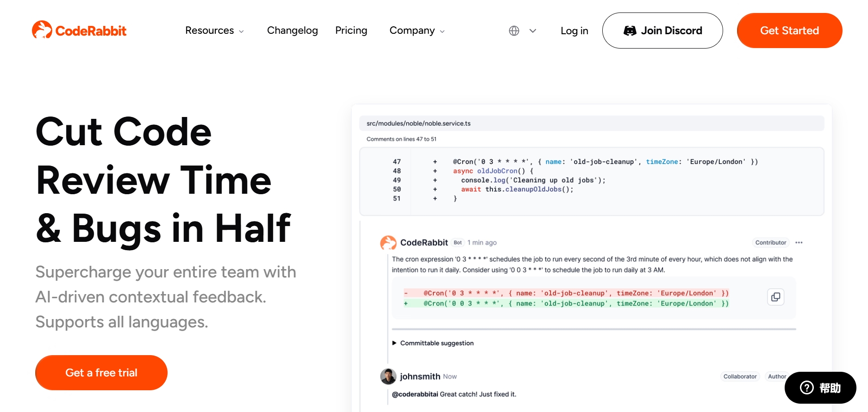
Task: Expand the Resources dropdown menu
Action: (214, 31)
